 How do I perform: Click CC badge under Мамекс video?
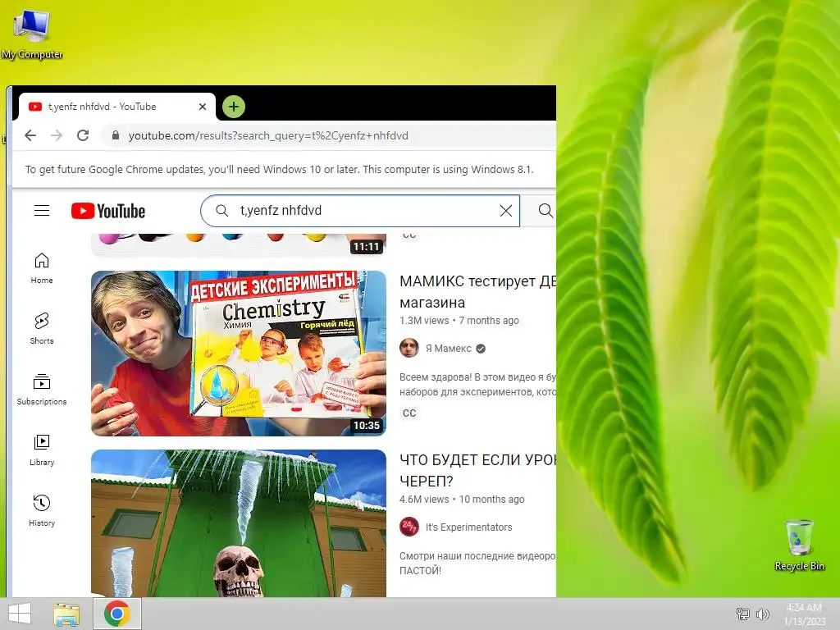tap(409, 413)
